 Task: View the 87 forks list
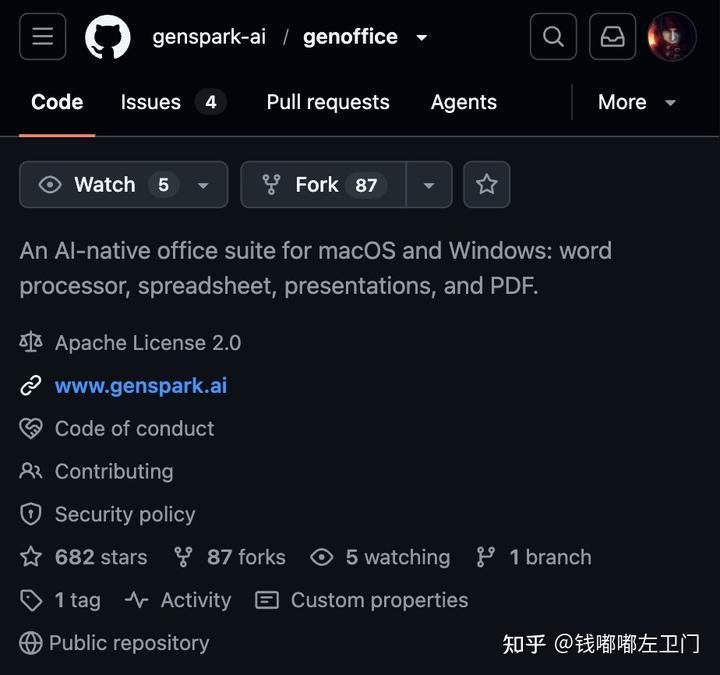pos(246,557)
